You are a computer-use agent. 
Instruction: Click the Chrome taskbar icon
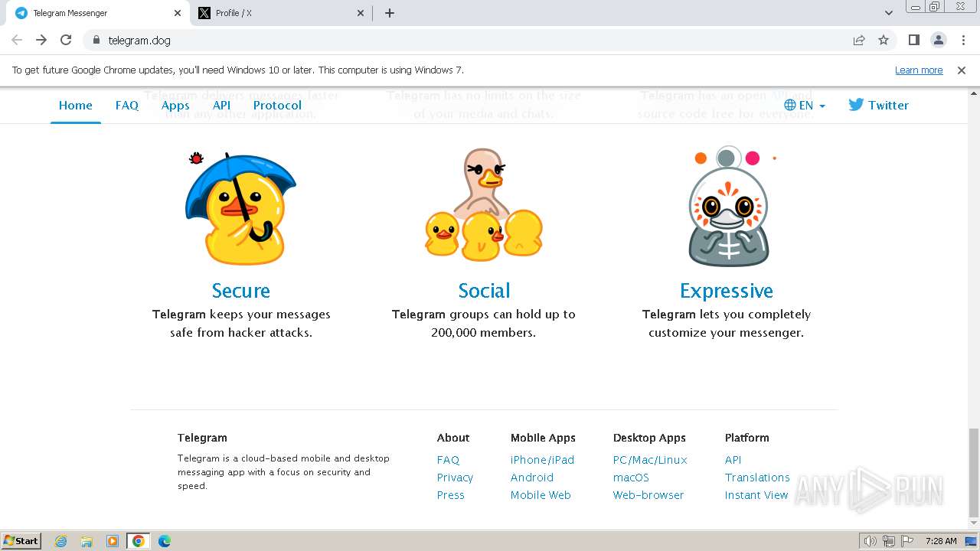pos(139,541)
